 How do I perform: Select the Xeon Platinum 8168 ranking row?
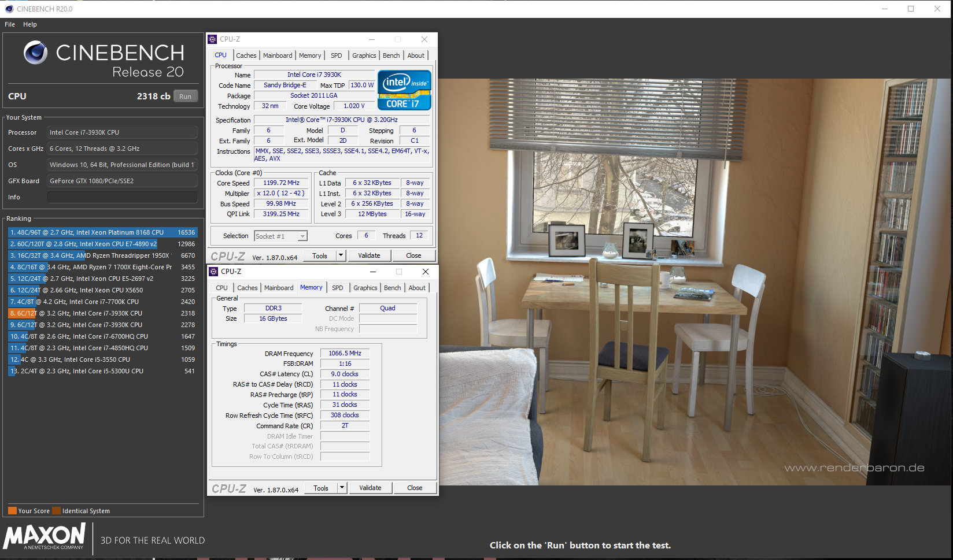[x=102, y=232]
